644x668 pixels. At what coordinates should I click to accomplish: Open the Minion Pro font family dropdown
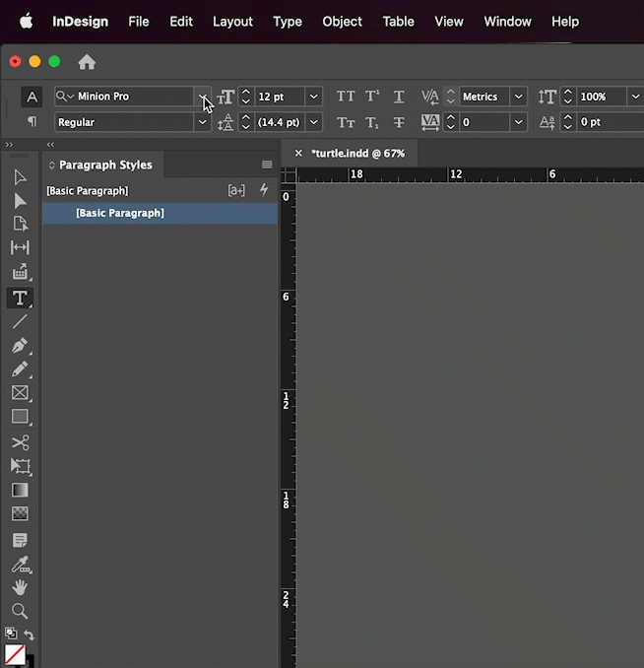tap(202, 97)
